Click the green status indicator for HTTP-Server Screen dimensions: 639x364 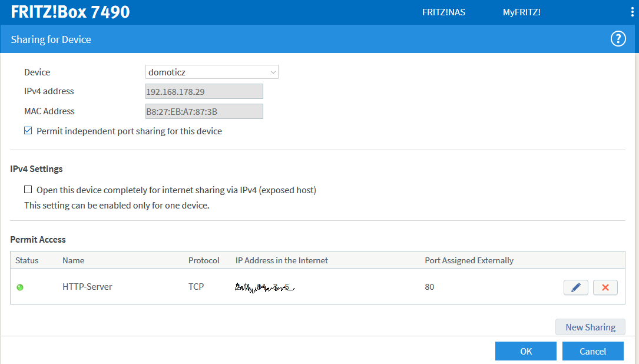tap(20, 287)
